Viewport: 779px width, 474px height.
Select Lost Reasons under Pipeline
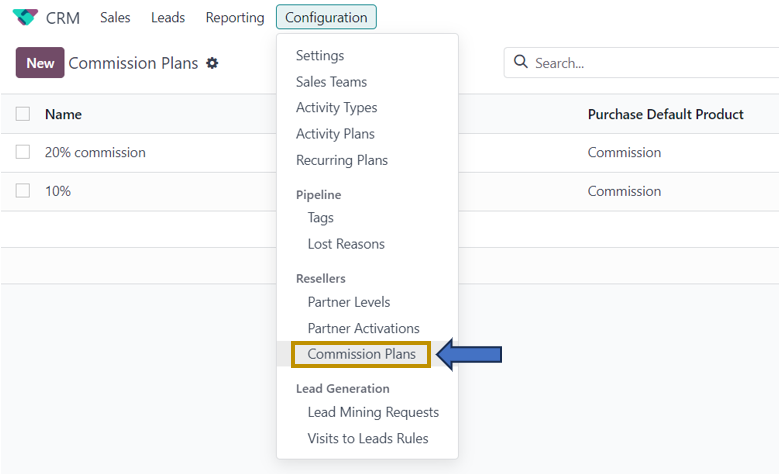(346, 244)
